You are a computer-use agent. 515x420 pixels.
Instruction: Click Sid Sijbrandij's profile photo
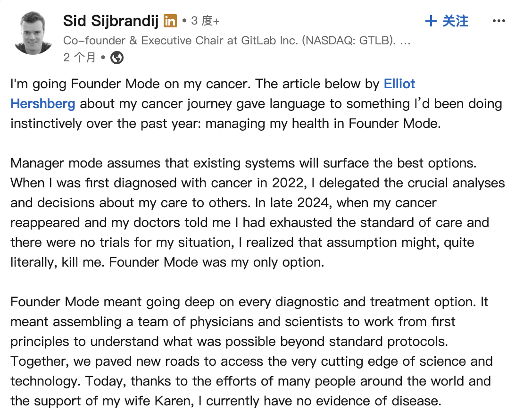pyautogui.click(x=33, y=33)
